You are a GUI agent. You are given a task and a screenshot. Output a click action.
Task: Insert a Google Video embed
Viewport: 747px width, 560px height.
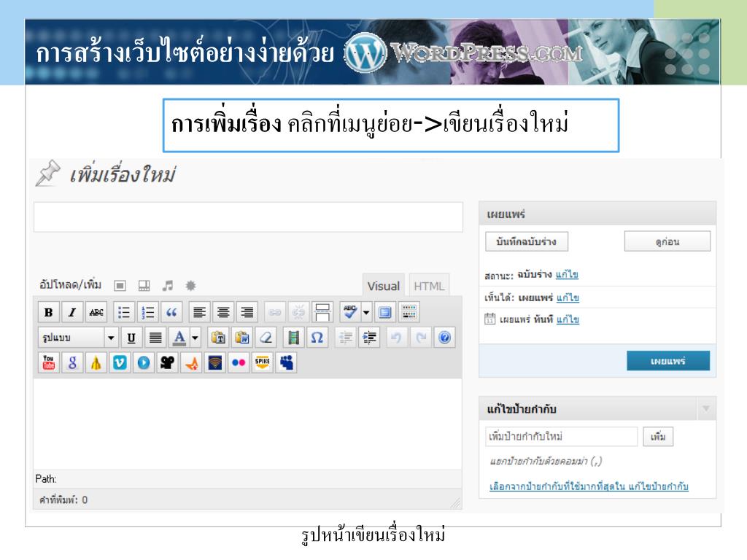(x=72, y=363)
